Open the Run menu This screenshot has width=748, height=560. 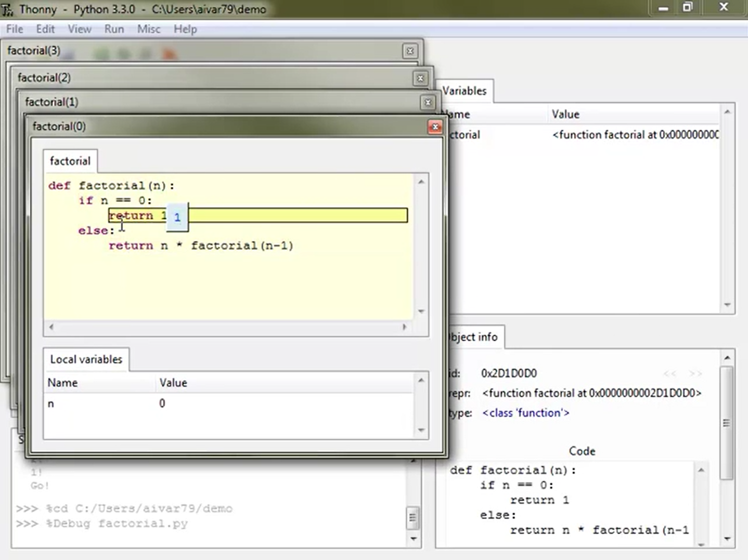click(113, 29)
